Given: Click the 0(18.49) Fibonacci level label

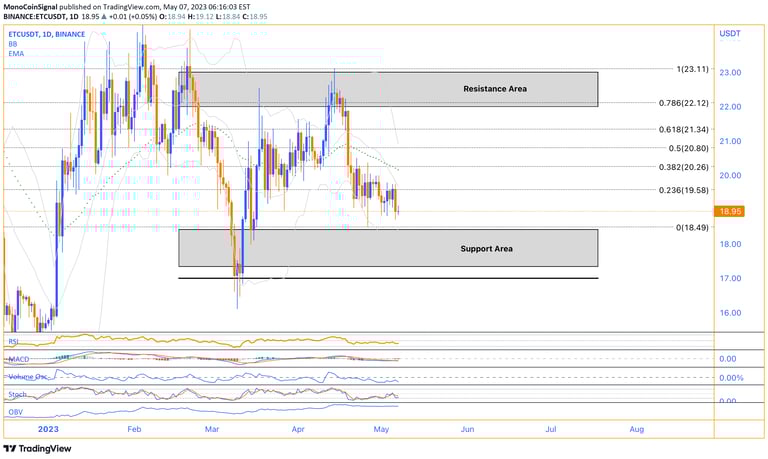Looking at the screenshot, I should [693, 227].
